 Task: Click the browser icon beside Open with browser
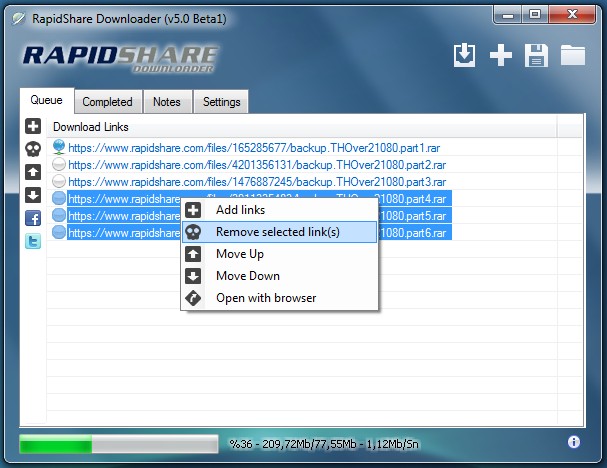(x=193, y=298)
